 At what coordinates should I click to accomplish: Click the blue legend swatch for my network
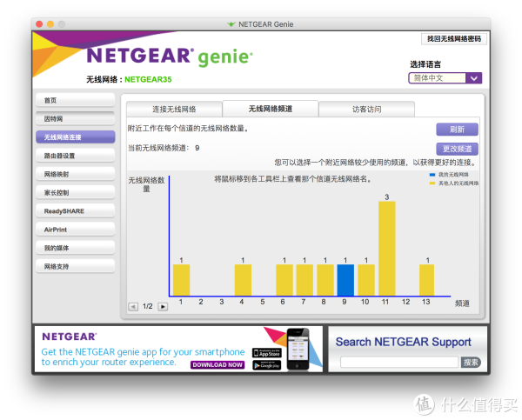(x=432, y=175)
